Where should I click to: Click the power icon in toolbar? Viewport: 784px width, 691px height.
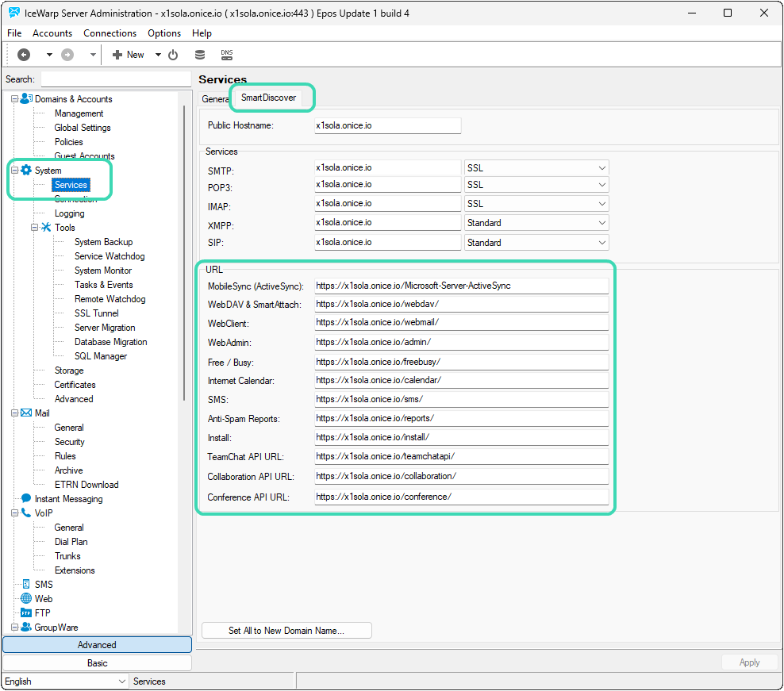(x=173, y=55)
